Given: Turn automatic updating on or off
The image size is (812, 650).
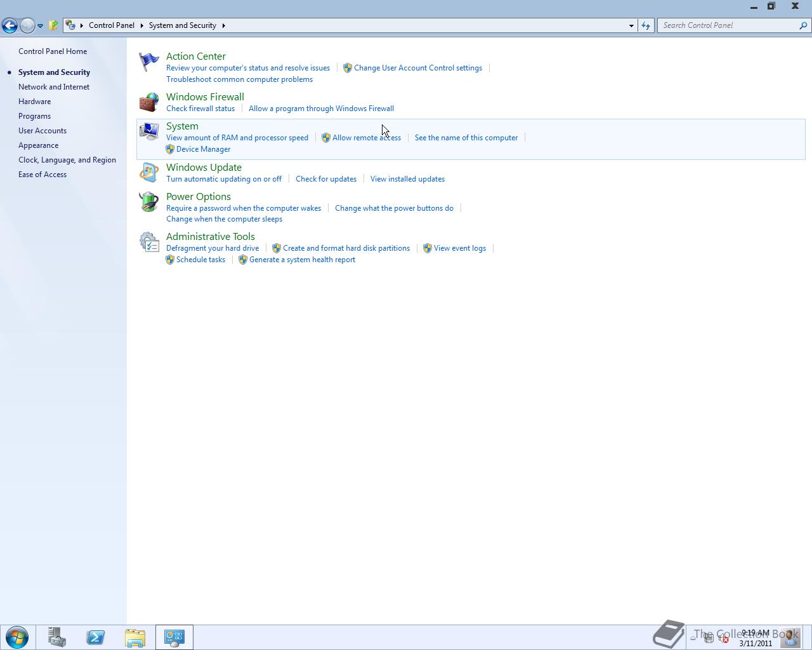Looking at the screenshot, I should click(224, 179).
